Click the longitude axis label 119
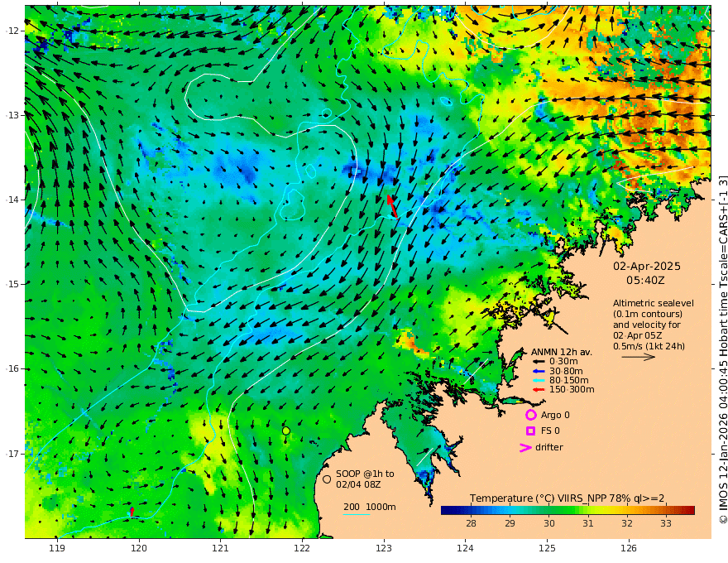 pyautogui.click(x=57, y=548)
